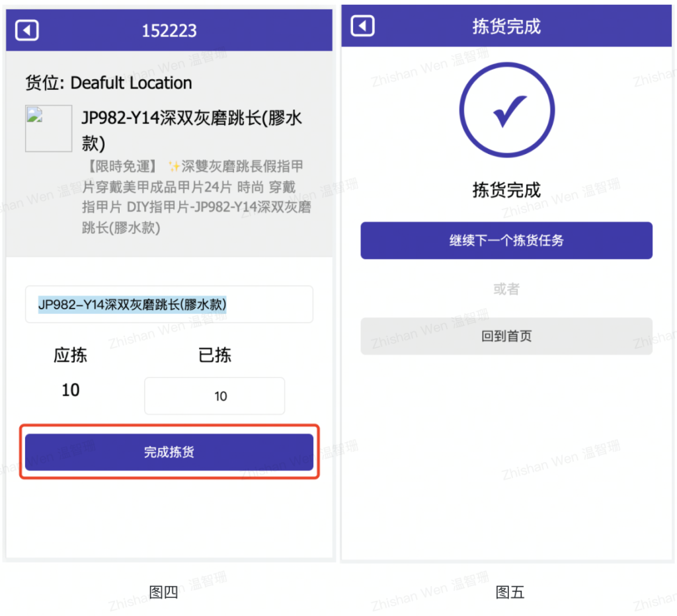
Task: Click the 应拣 label
Action: click(70, 356)
